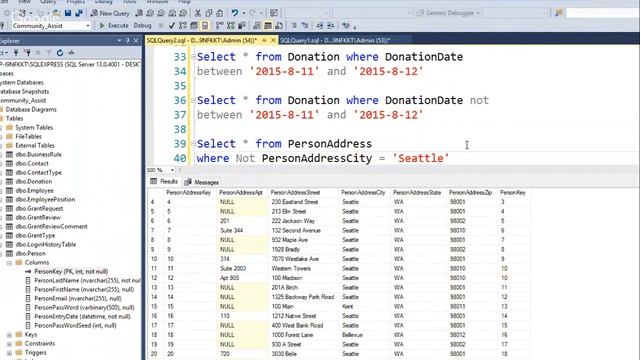Click the Copy icon in toolbar

[x=209, y=13]
